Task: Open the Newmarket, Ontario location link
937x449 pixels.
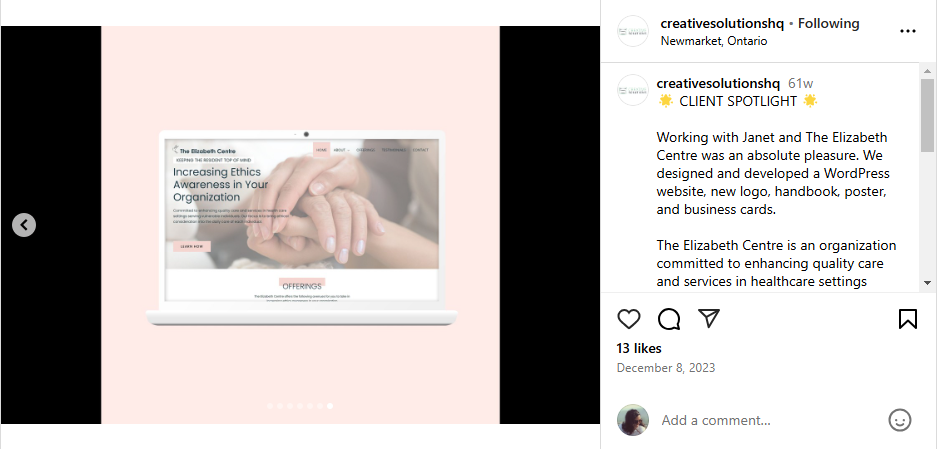Action: point(714,41)
